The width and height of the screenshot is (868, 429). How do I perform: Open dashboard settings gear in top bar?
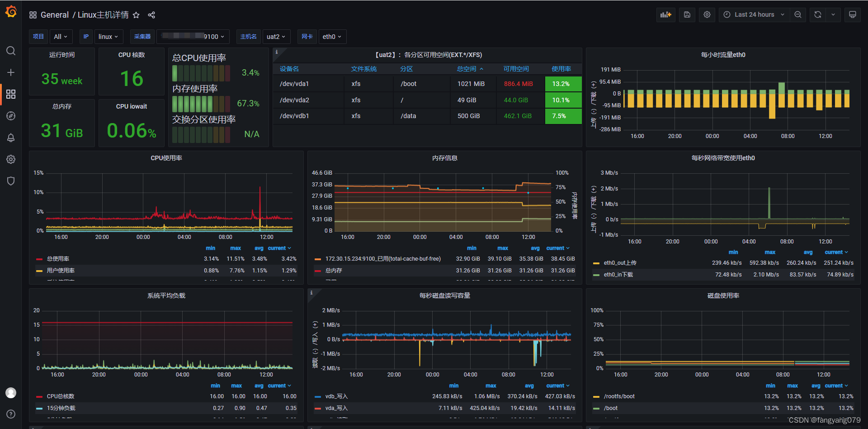click(x=707, y=14)
